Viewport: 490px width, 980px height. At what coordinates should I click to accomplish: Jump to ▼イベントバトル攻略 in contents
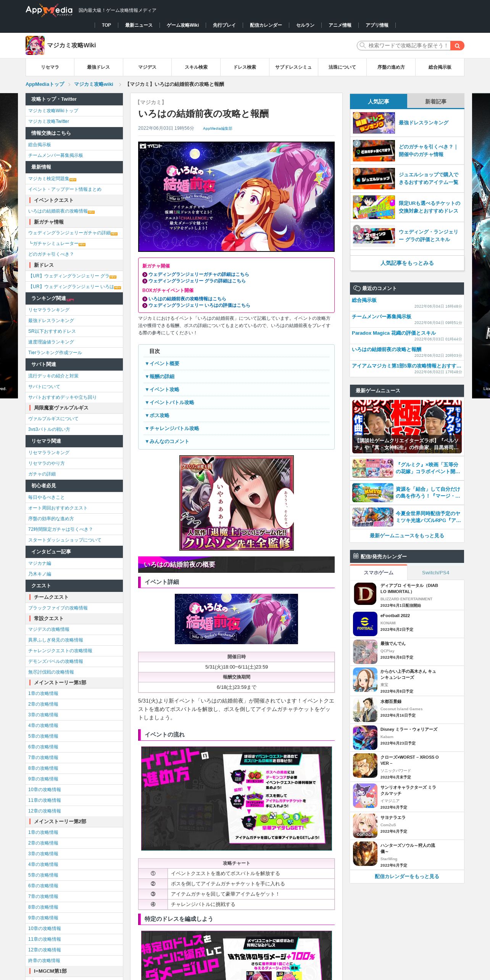tap(170, 403)
